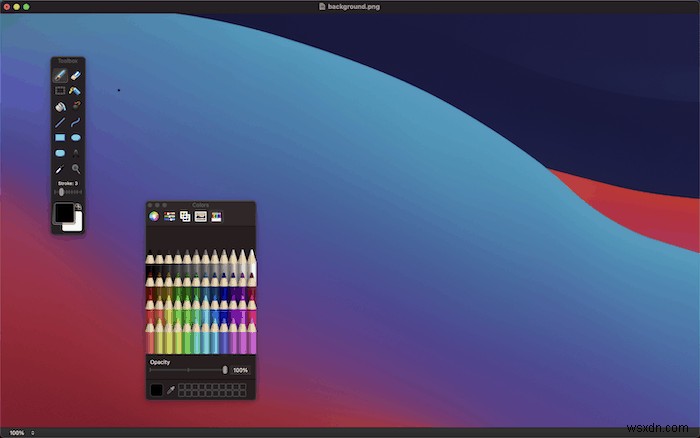Image resolution: width=700 pixels, height=438 pixels.
Task: Switch to the Color Wheel tab
Action: click(154, 217)
